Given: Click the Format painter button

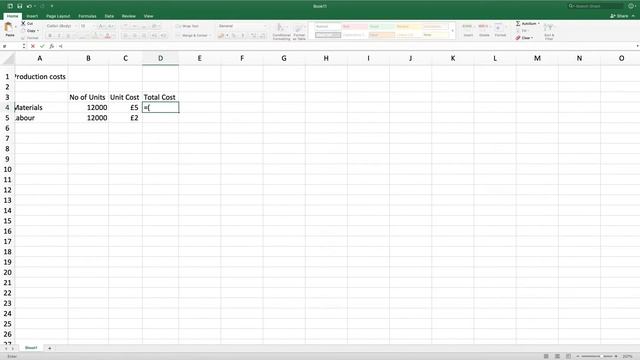Looking at the screenshot, I should (x=30, y=38).
